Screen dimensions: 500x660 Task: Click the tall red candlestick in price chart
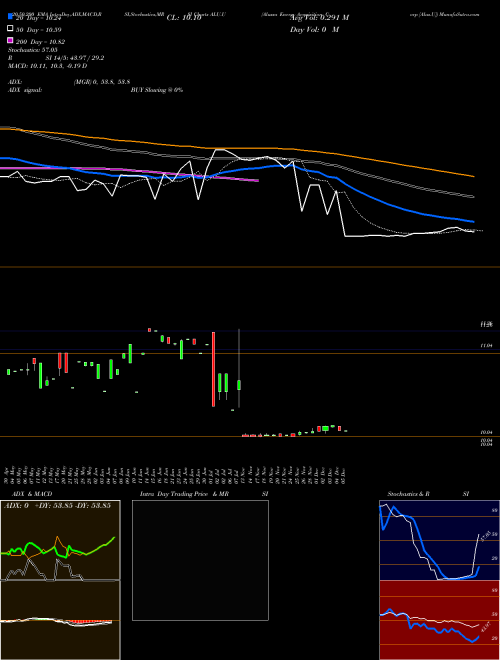tap(213, 369)
